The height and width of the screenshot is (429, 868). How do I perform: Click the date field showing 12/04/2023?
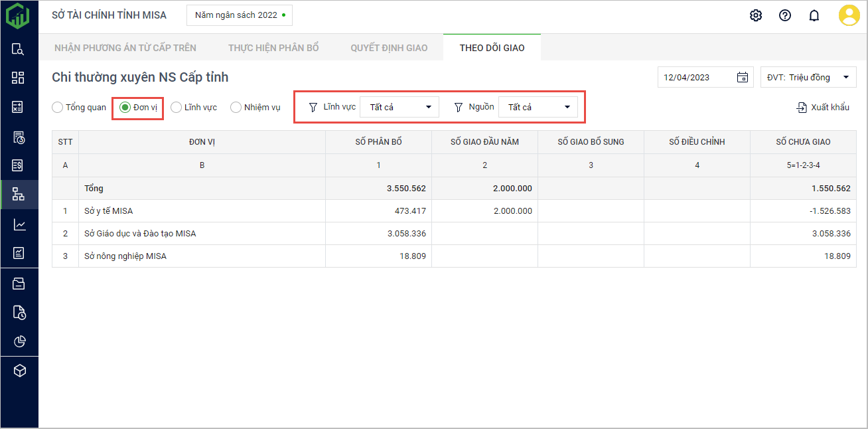point(697,77)
